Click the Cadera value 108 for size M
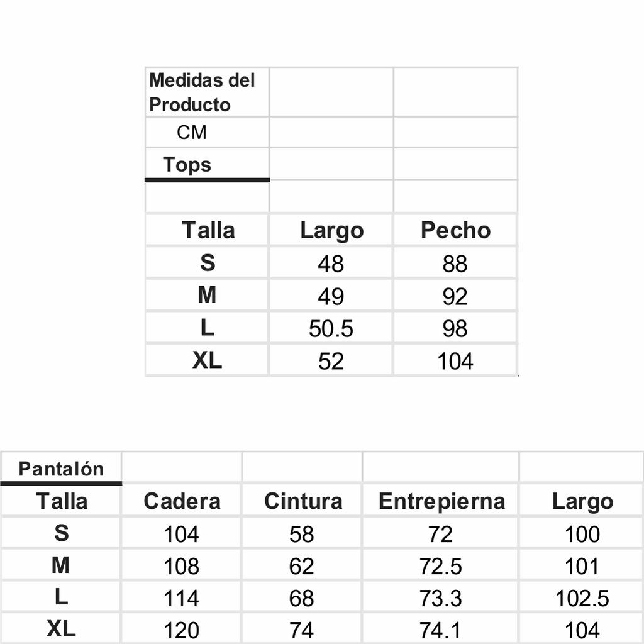This screenshot has height=644, width=644. click(181, 566)
